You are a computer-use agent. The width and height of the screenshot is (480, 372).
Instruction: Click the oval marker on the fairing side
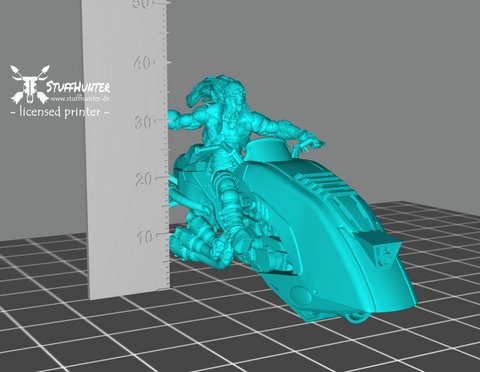click(301, 294)
